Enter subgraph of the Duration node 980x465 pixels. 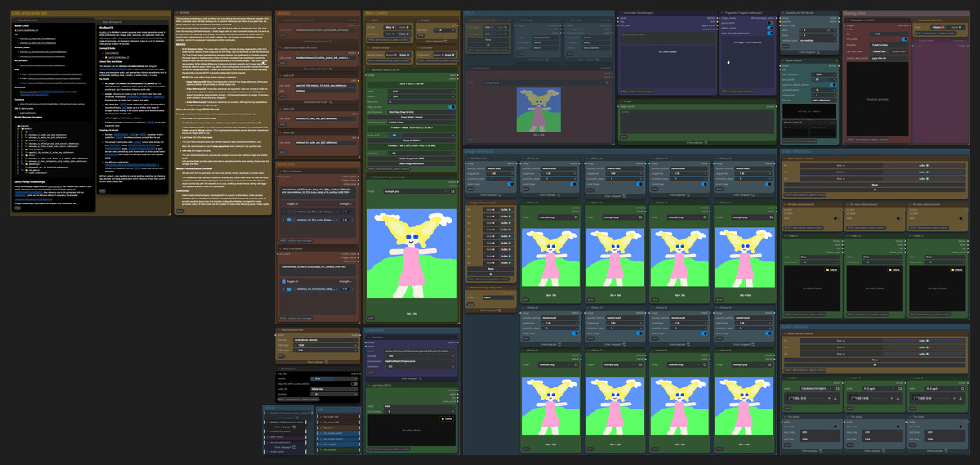pos(436,41)
